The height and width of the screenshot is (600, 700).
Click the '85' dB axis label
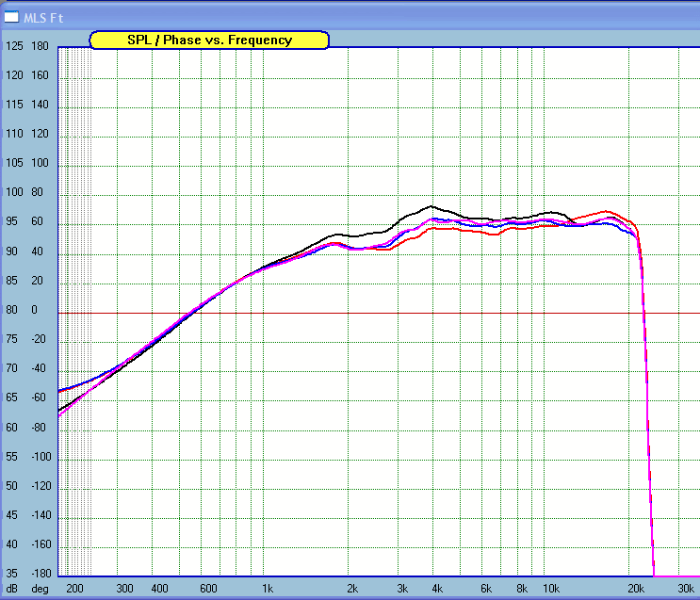11,281
